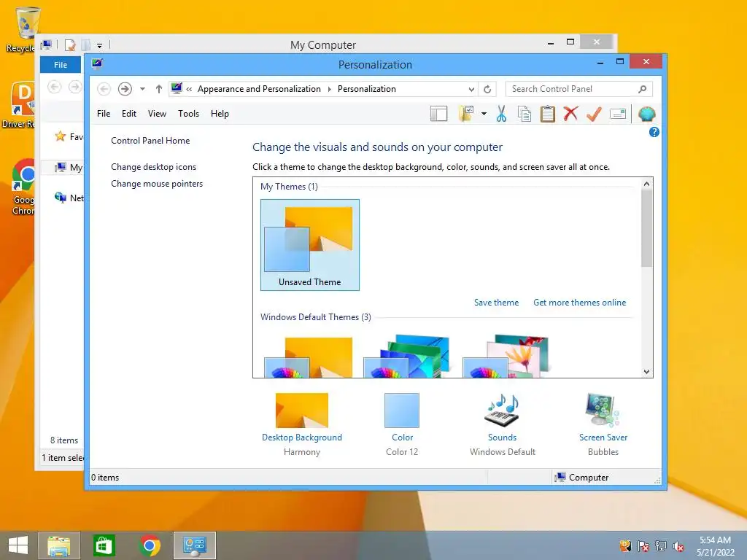Open My Computer quick access toolbar dropdown
Image resolution: width=747 pixels, height=560 pixels.
(99, 46)
